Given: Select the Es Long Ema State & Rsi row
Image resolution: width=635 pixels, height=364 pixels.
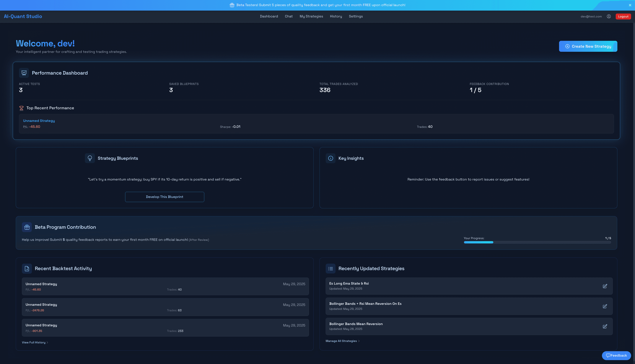Looking at the screenshot, I should tap(469, 286).
